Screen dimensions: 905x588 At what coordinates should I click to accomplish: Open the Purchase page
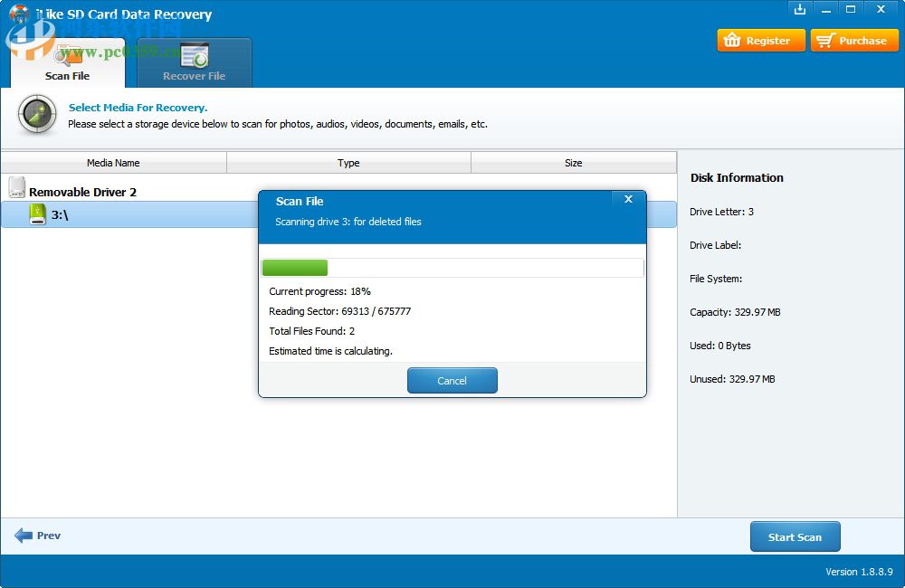coord(854,40)
